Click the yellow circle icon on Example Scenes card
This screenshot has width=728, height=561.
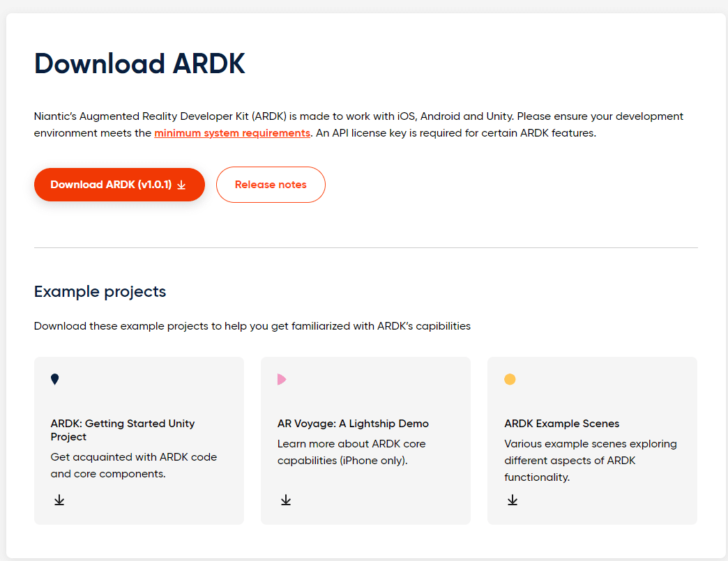tap(510, 379)
